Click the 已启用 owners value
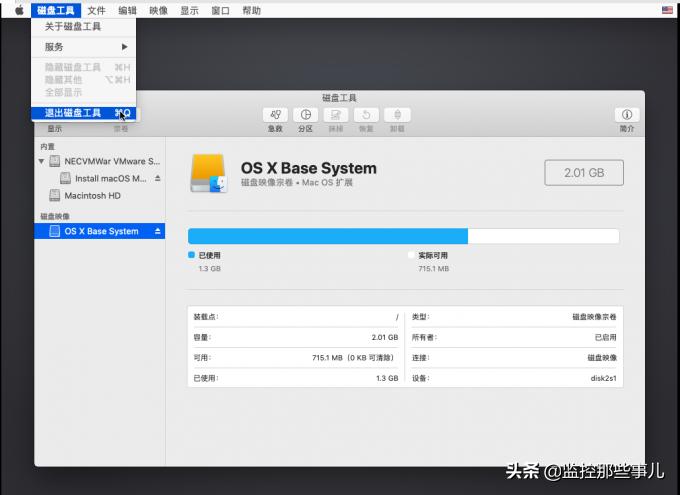This screenshot has width=680, height=495. click(x=605, y=337)
